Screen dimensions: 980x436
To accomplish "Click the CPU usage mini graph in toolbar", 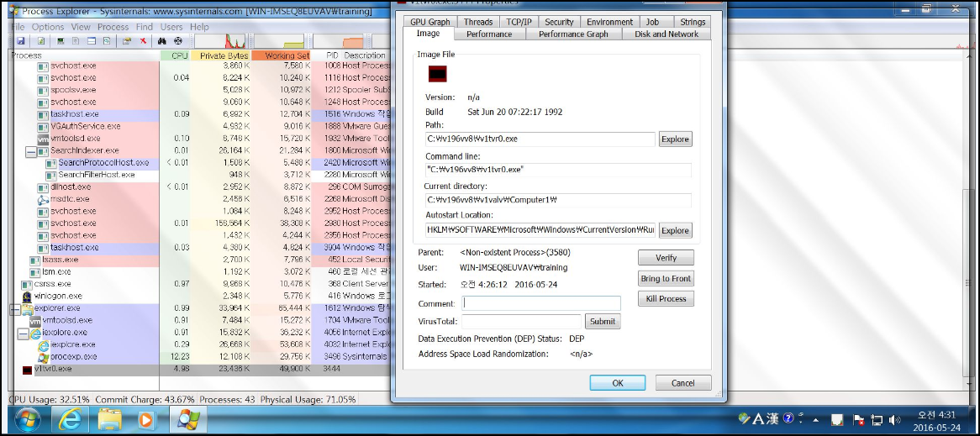I will click(x=220, y=41).
